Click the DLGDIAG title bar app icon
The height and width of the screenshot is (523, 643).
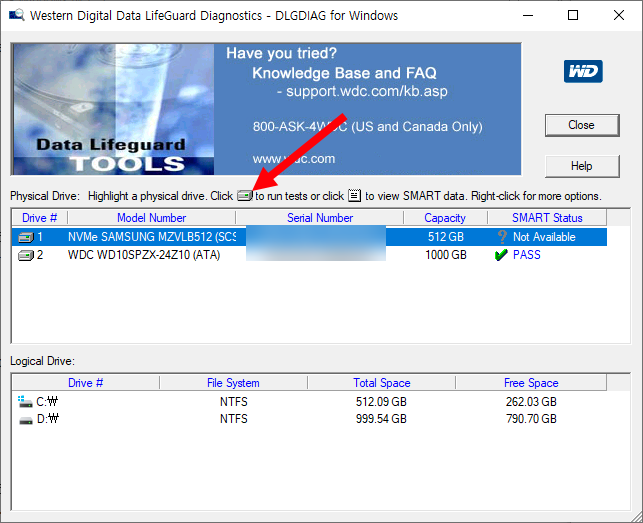16,16
